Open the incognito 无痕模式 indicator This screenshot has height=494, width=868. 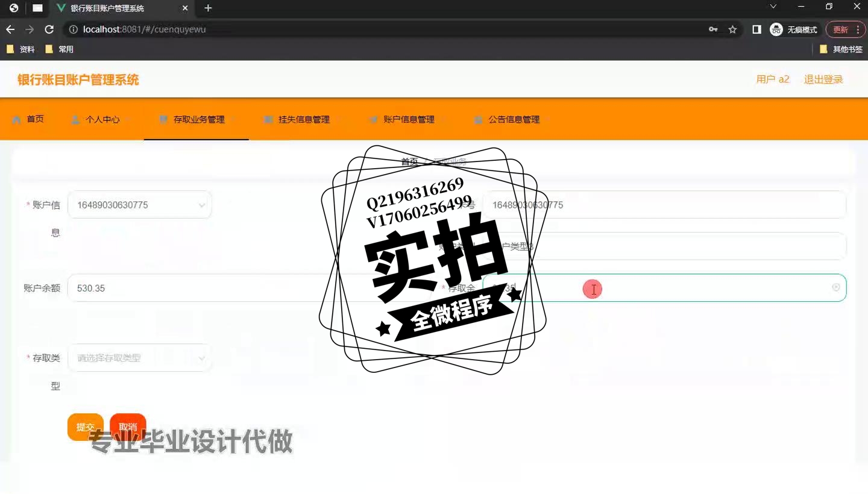pyautogui.click(x=794, y=30)
